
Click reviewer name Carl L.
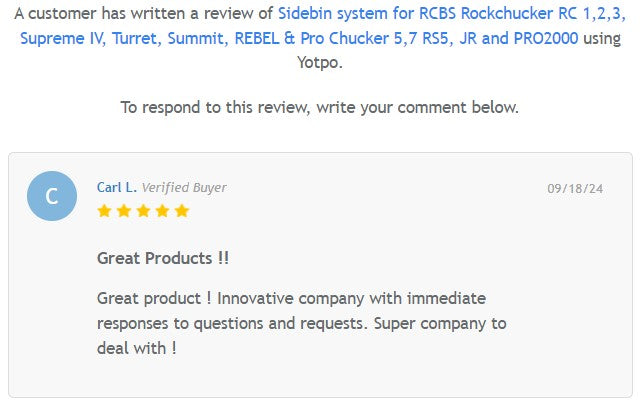(116, 187)
